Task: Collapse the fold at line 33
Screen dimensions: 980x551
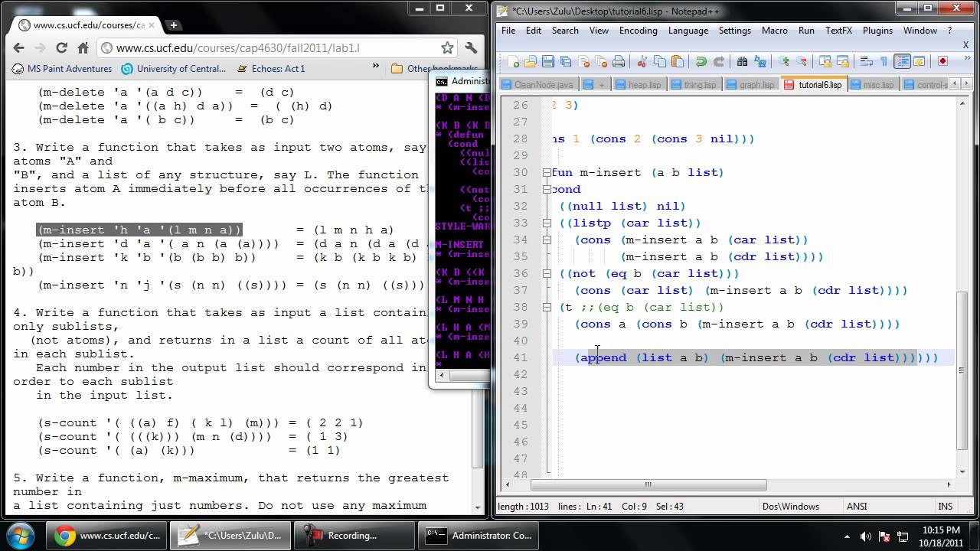Action: [547, 223]
